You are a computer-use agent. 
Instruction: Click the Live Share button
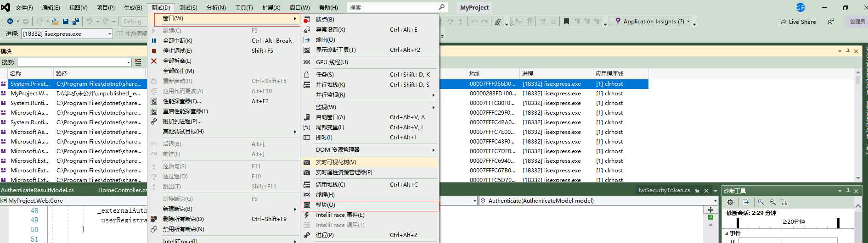(x=798, y=22)
